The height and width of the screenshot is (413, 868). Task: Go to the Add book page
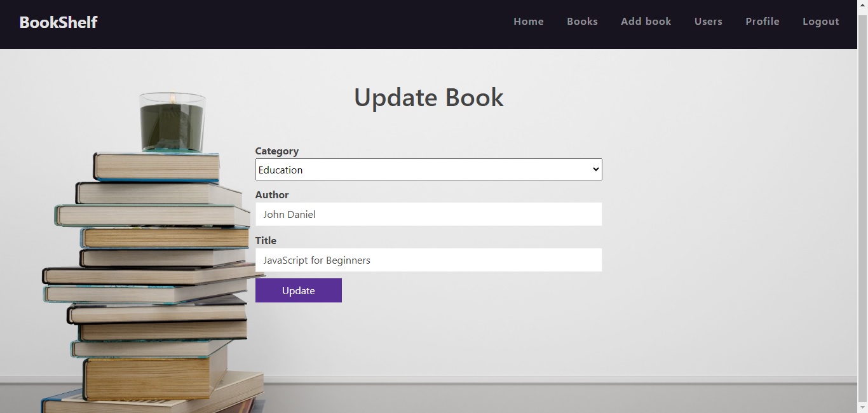[646, 21]
